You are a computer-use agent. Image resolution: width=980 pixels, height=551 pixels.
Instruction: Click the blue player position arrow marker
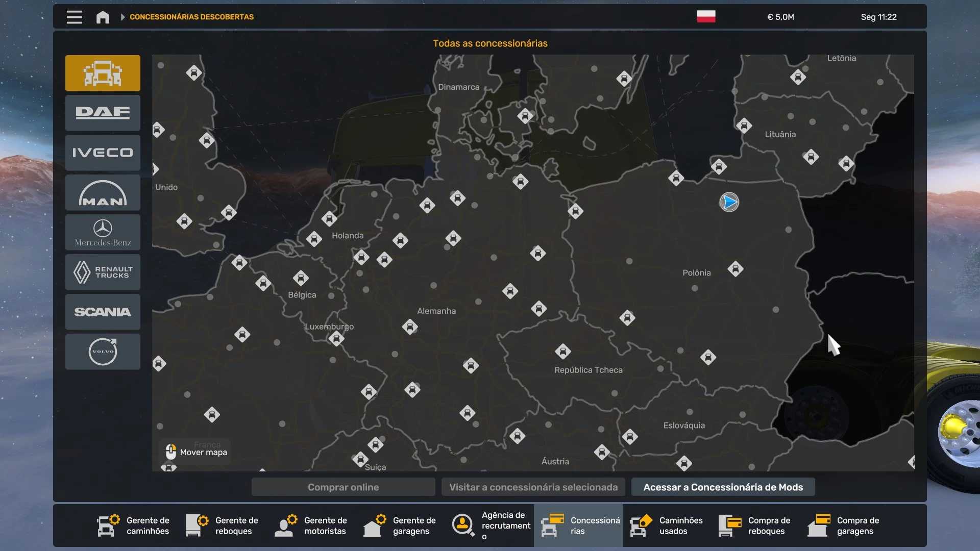click(729, 203)
